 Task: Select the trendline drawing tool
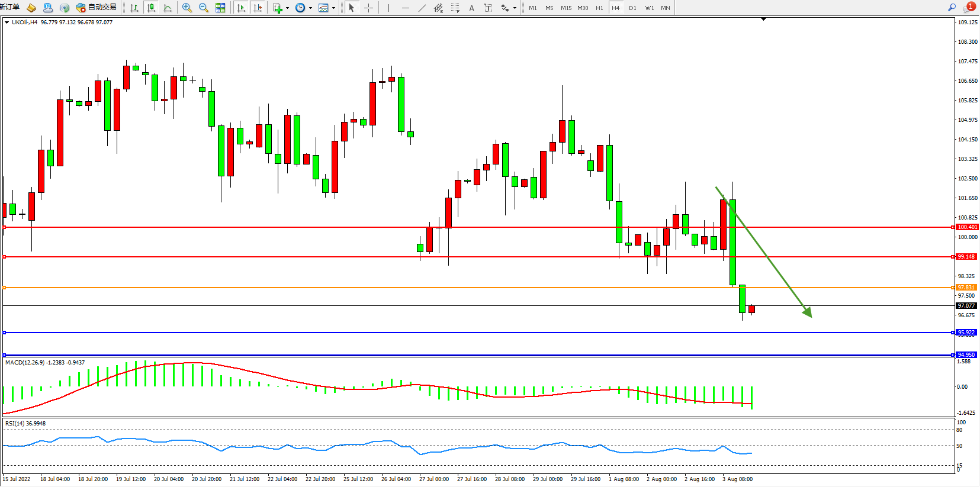coord(422,8)
